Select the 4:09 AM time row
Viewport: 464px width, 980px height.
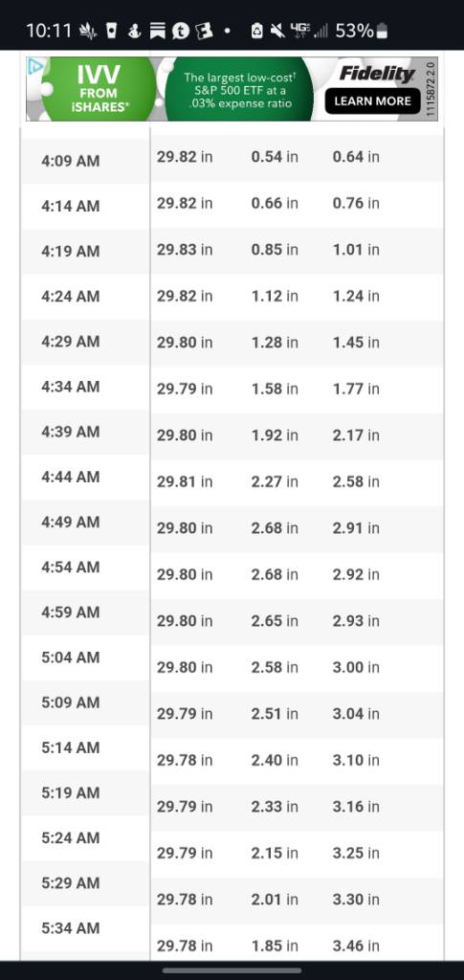point(232,160)
